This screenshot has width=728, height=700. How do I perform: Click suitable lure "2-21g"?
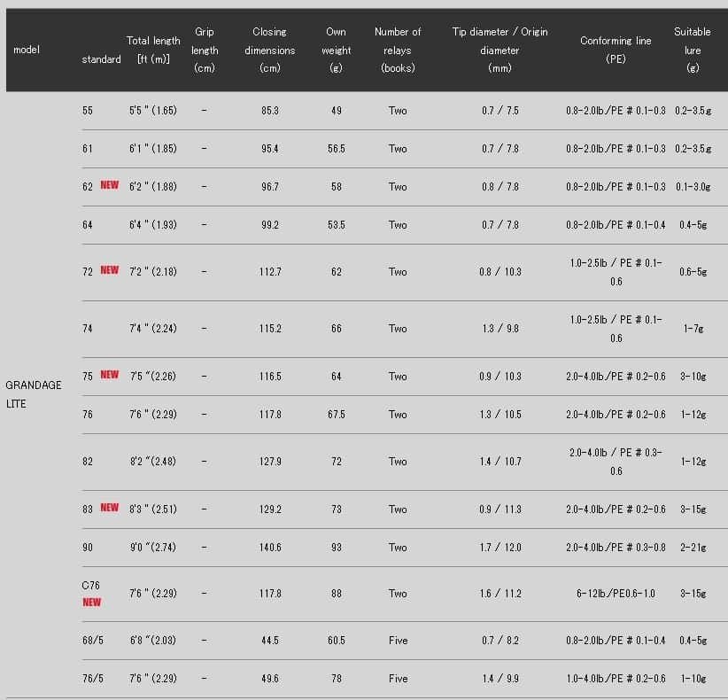(693, 548)
